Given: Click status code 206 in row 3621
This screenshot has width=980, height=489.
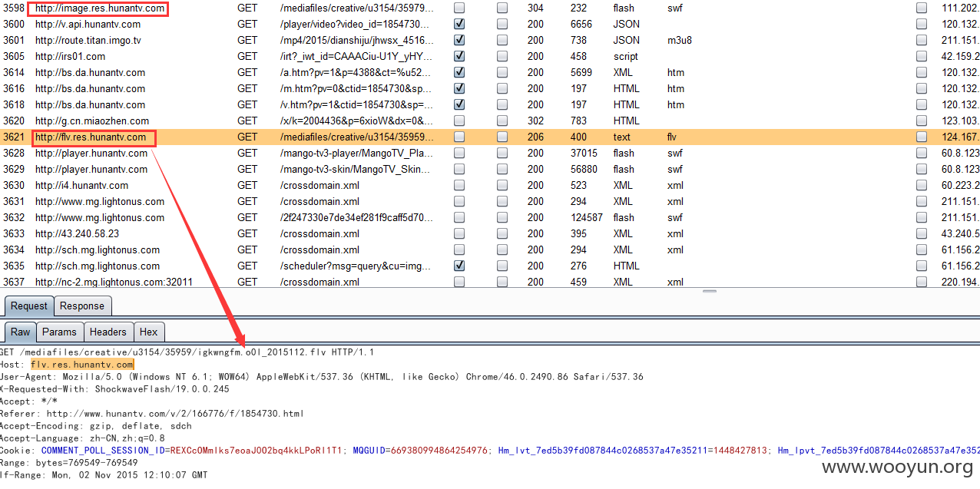Looking at the screenshot, I should pos(535,137).
